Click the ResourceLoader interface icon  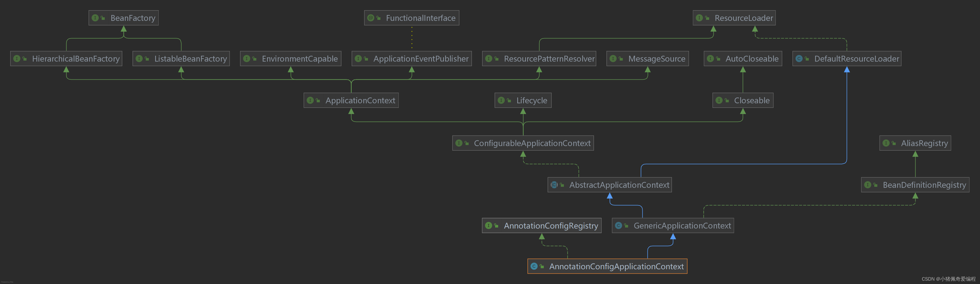(x=699, y=18)
